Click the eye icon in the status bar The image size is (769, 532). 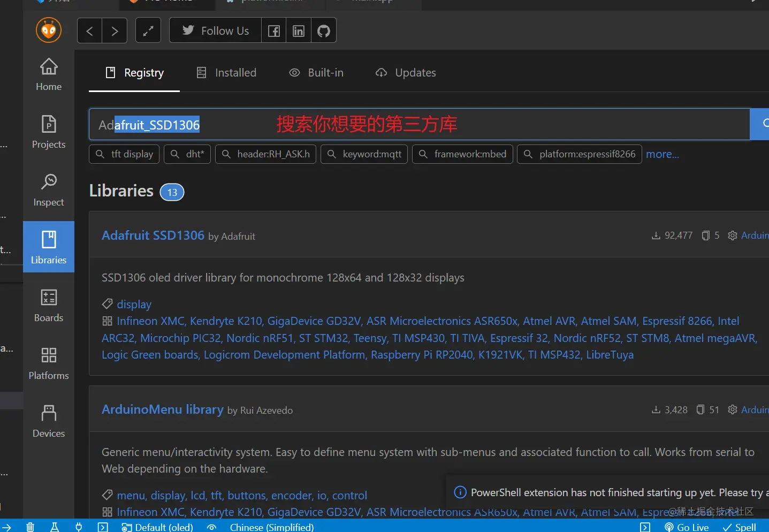click(212, 527)
